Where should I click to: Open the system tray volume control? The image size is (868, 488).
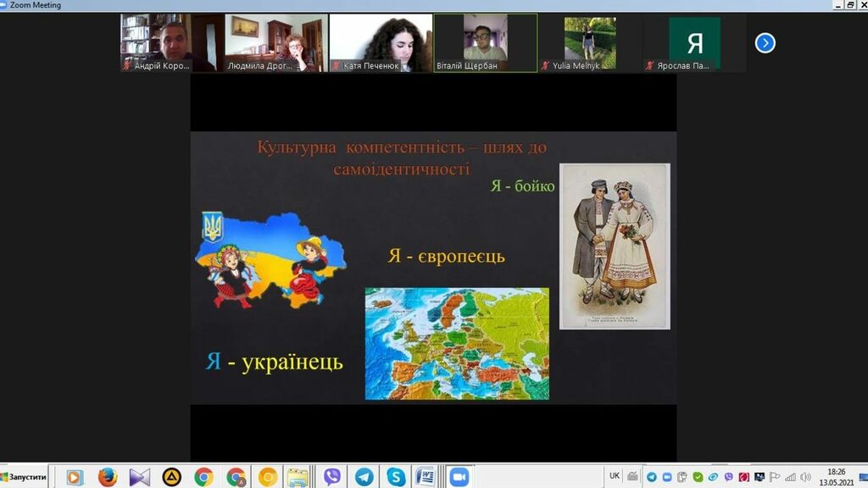click(806, 477)
